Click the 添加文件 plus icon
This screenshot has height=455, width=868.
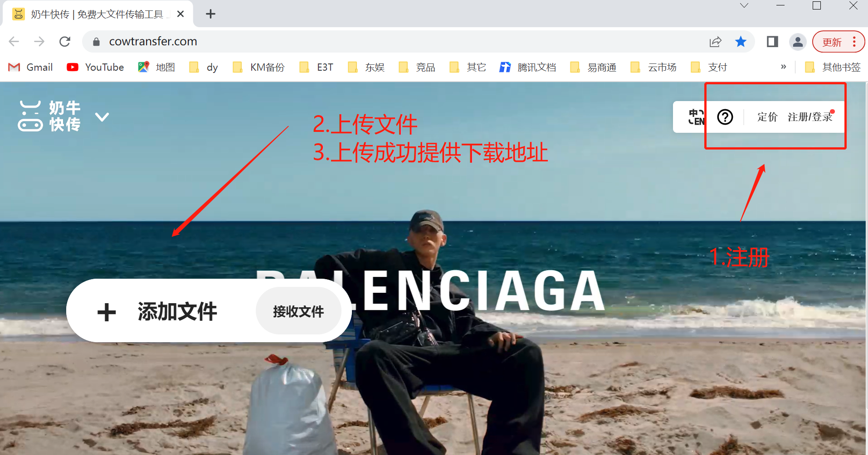pyautogui.click(x=107, y=312)
